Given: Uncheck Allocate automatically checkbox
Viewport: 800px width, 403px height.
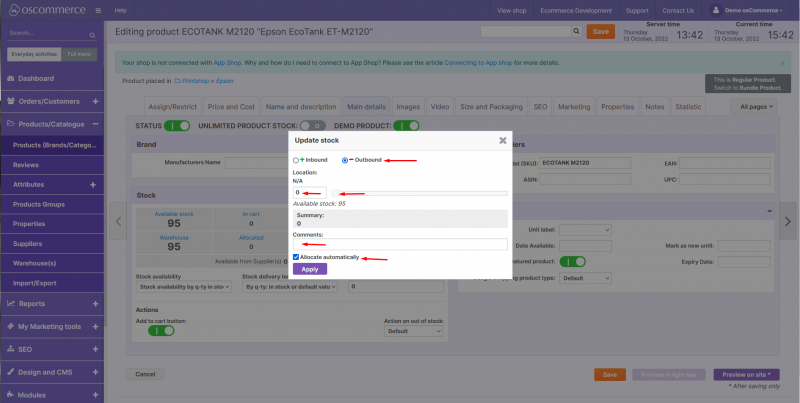Looking at the screenshot, I should click(296, 257).
